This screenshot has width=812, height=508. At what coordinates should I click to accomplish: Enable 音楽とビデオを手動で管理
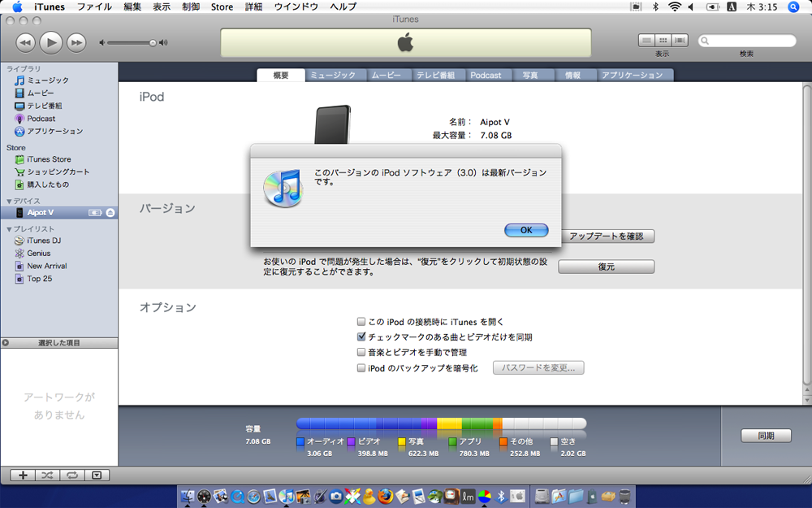tap(361, 353)
